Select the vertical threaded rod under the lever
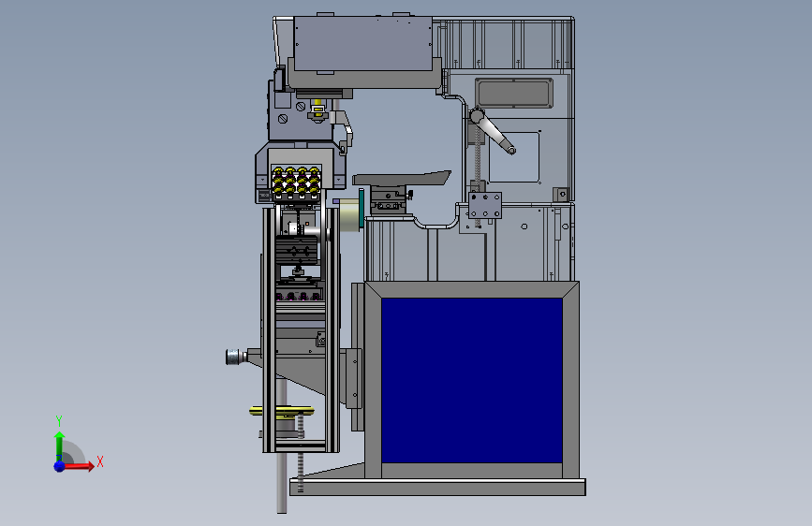 [478, 176]
